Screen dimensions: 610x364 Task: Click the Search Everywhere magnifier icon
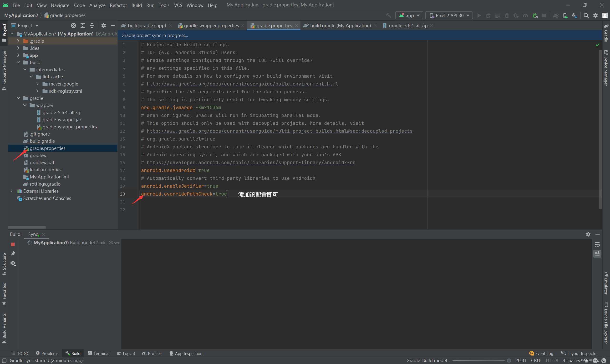tap(586, 15)
